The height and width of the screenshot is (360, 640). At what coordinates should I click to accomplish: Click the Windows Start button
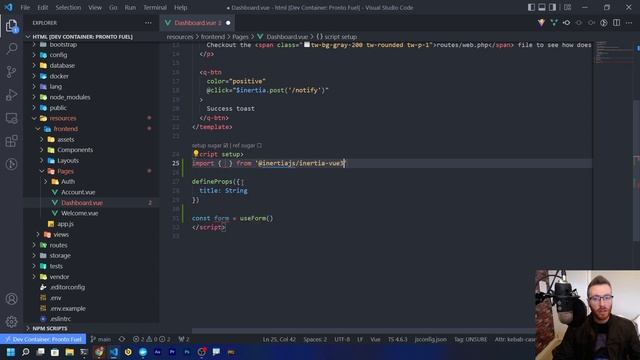click(x=11, y=352)
